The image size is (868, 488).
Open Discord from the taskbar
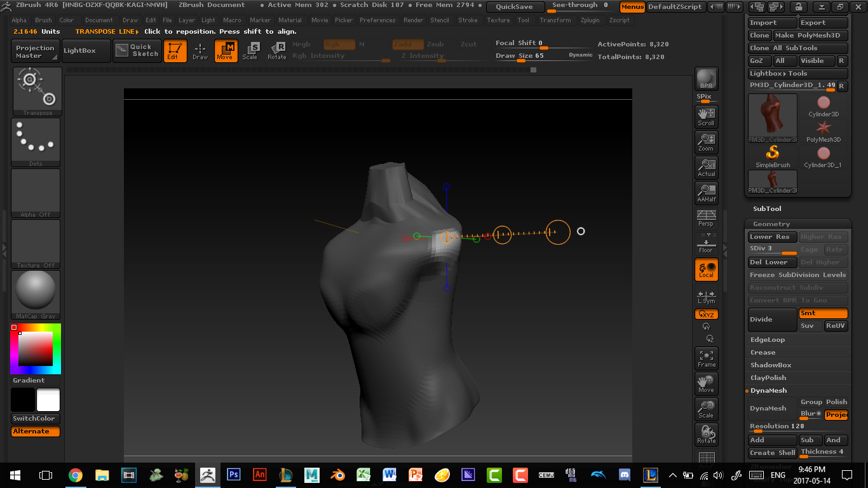[624, 475]
